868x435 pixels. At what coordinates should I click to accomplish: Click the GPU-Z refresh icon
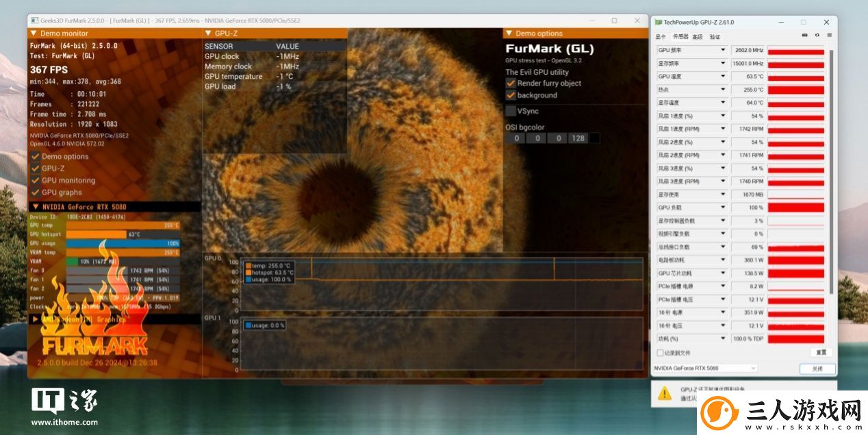[817, 35]
